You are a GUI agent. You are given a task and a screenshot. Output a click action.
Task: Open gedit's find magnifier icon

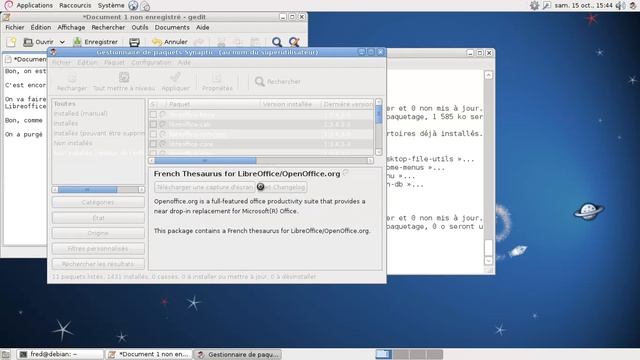tap(277, 42)
